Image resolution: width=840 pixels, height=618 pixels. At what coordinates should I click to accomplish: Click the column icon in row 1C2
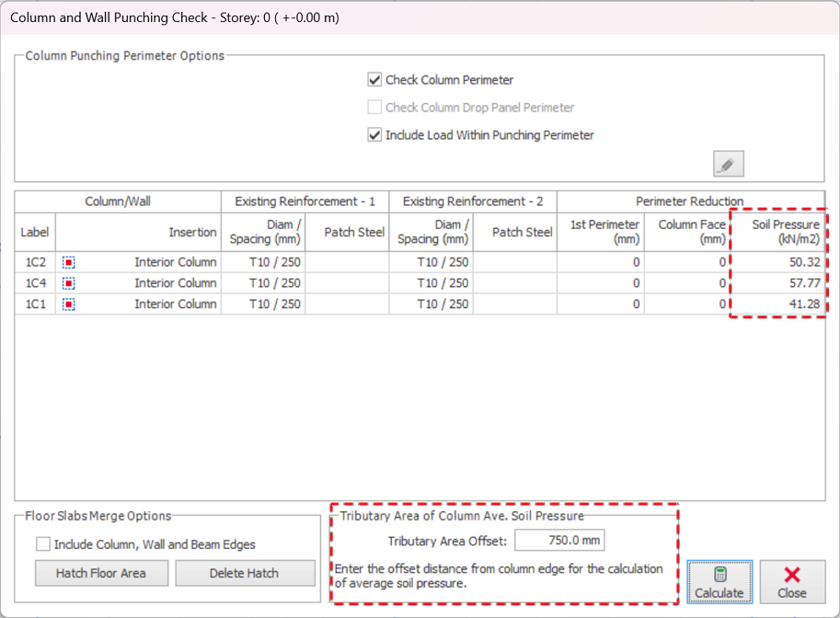(69, 262)
